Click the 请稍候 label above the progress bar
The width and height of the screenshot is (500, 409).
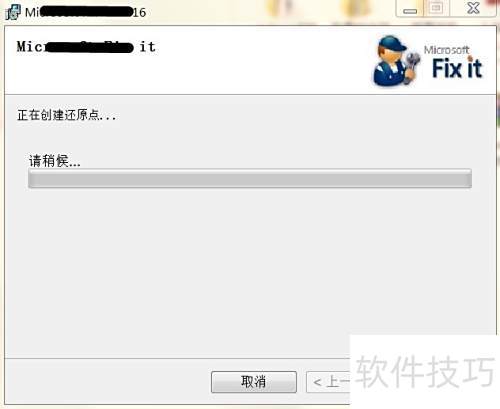55,161
